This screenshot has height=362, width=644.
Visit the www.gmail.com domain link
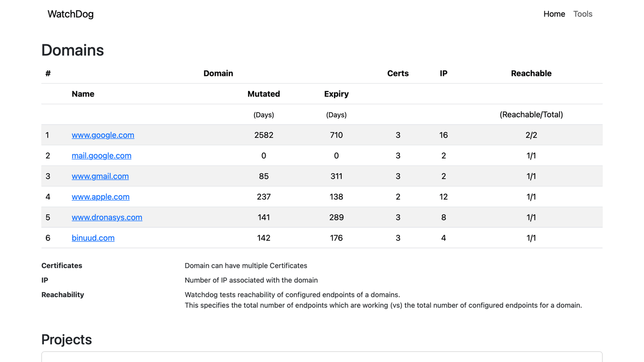pyautogui.click(x=100, y=176)
